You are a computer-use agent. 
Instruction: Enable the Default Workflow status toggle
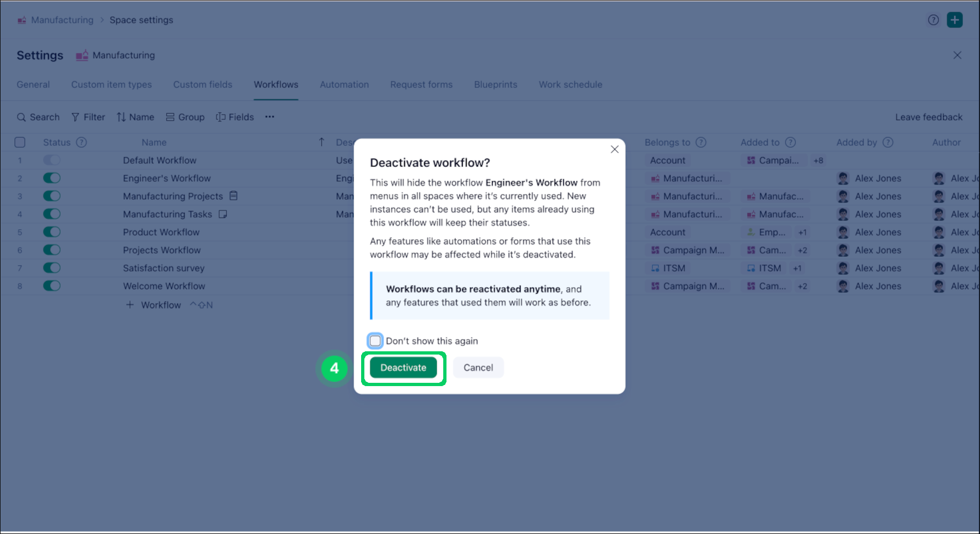(x=52, y=160)
